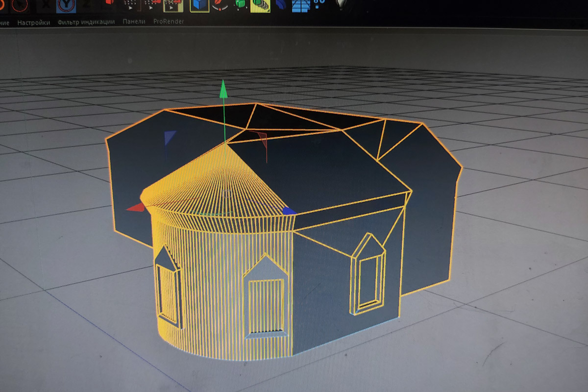
Task: Open the ProRender menu
Action: [169, 22]
